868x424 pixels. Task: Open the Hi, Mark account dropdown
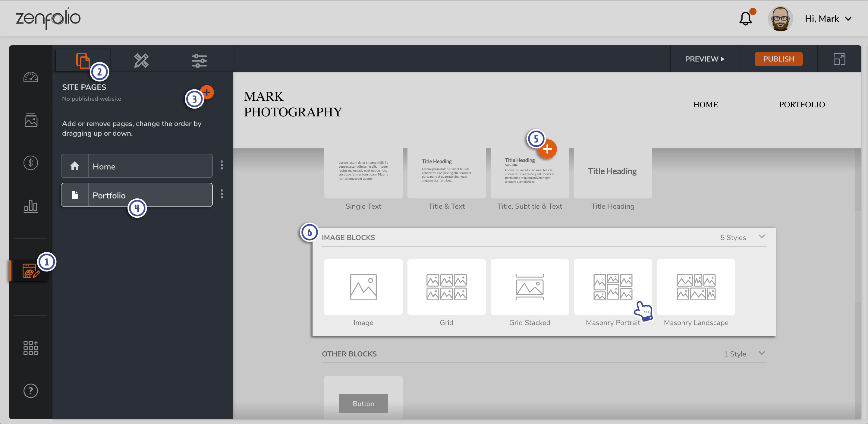tap(828, 18)
